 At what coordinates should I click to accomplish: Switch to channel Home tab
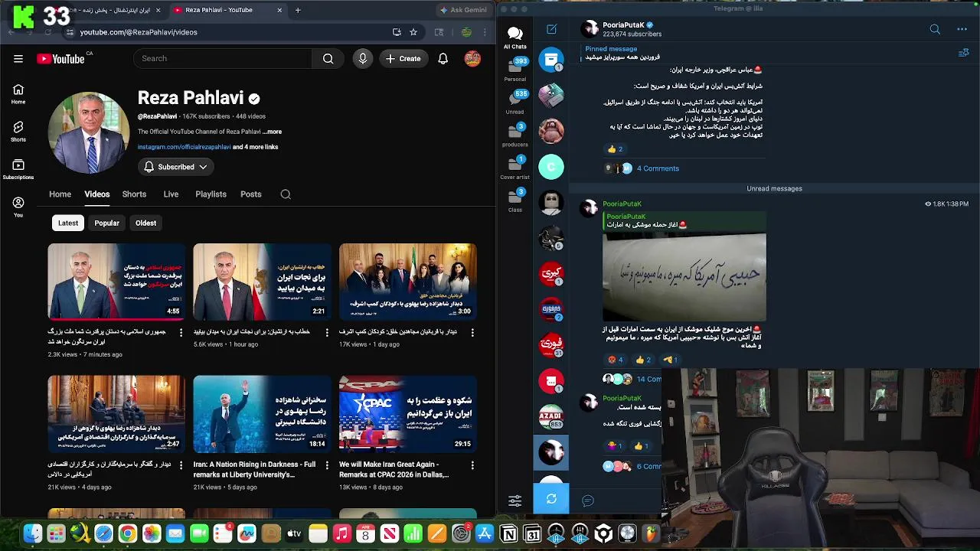click(x=60, y=194)
